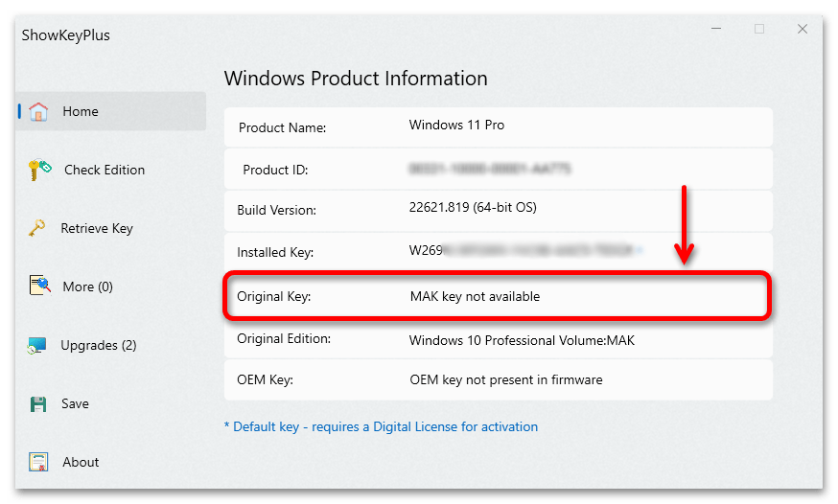Close the ShowKeyPlus window

point(803,29)
